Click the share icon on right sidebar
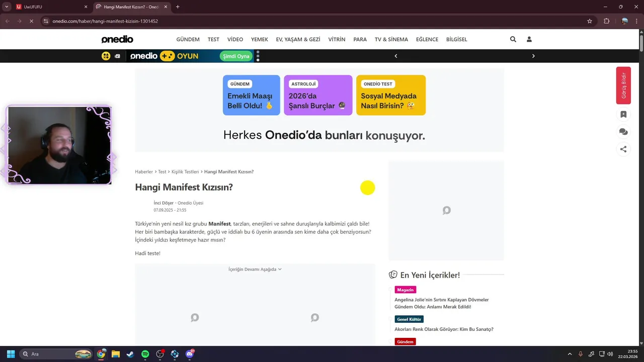 [623, 149]
